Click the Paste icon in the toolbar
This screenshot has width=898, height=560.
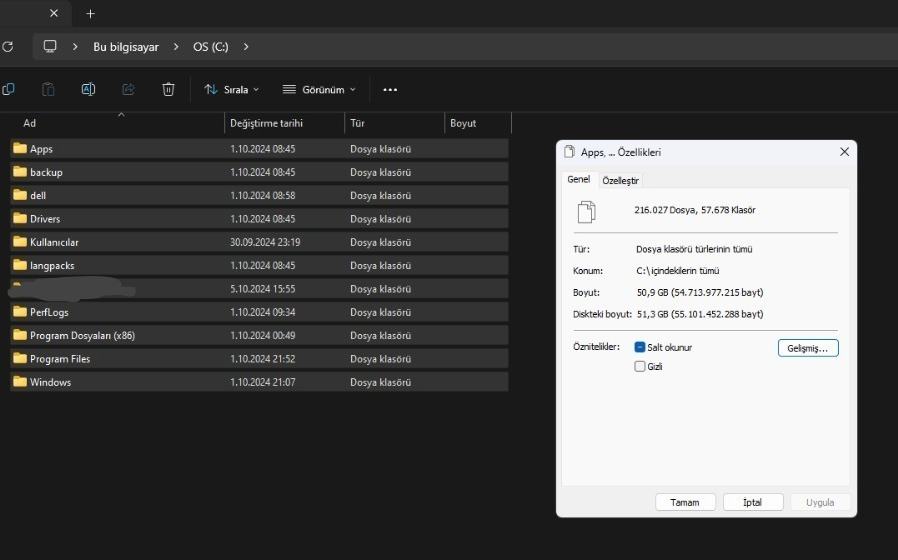point(48,89)
